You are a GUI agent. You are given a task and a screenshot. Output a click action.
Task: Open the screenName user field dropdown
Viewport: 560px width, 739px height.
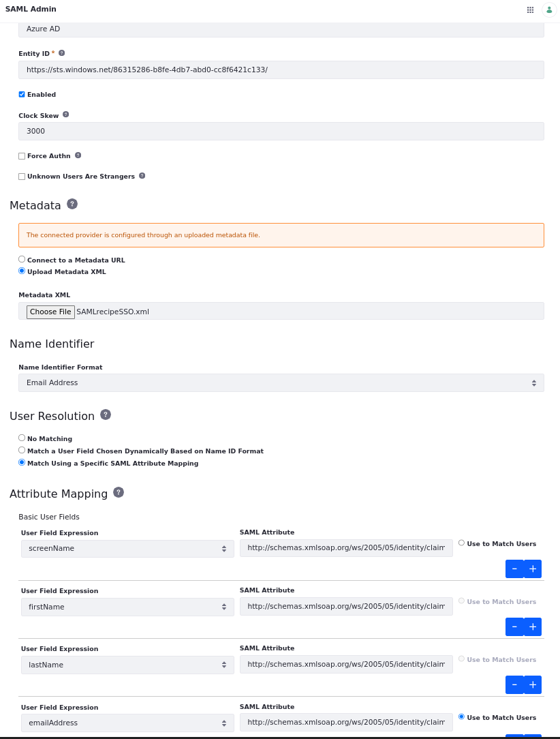pos(127,549)
